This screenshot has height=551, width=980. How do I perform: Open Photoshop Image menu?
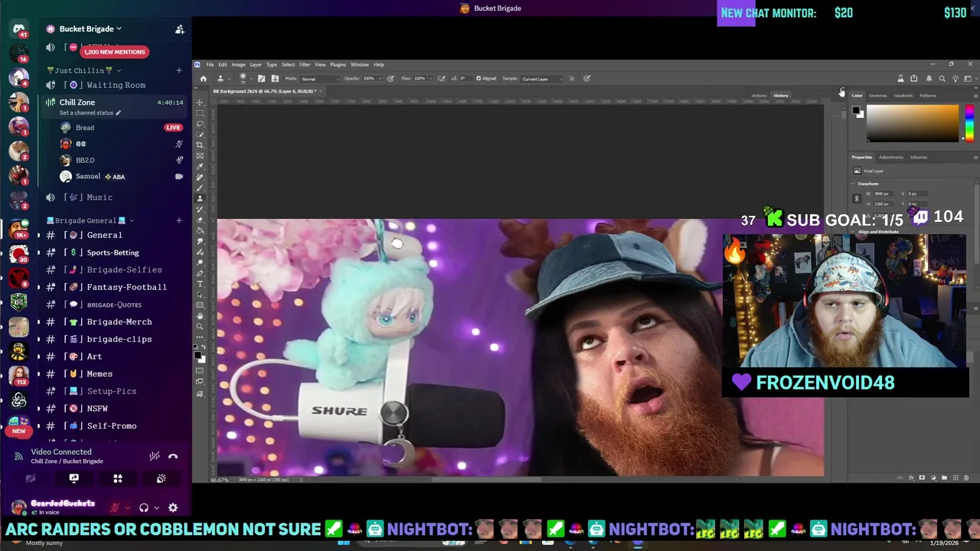[238, 64]
